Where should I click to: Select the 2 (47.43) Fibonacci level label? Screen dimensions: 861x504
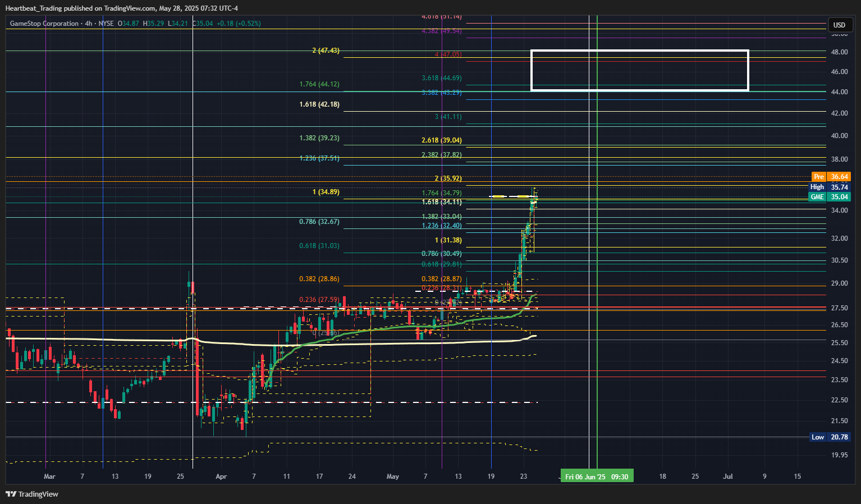click(326, 51)
